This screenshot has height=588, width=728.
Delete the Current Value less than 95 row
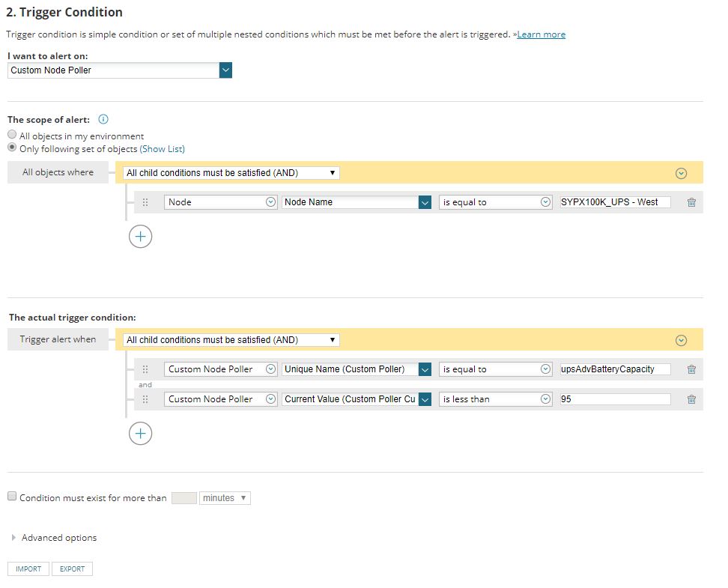pyautogui.click(x=691, y=399)
